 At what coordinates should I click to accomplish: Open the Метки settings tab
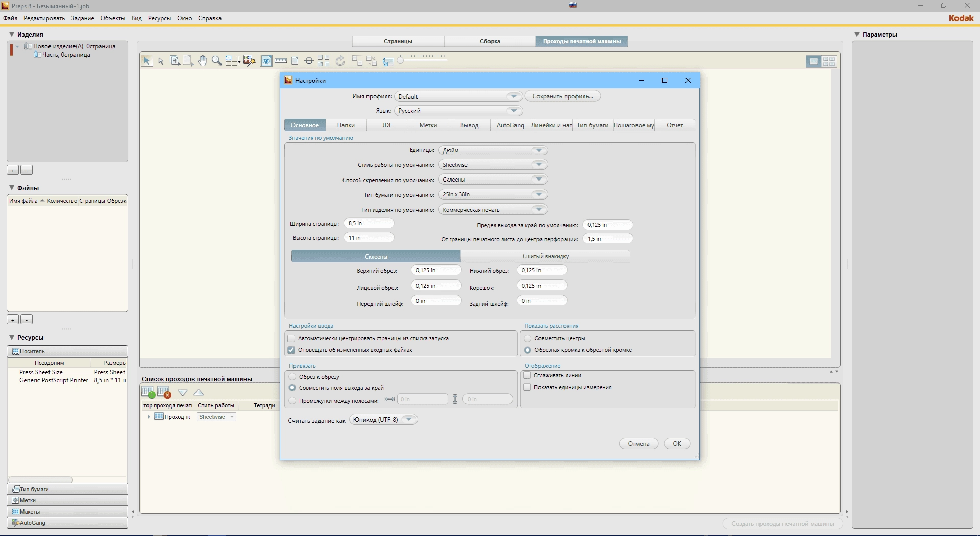pyautogui.click(x=428, y=125)
